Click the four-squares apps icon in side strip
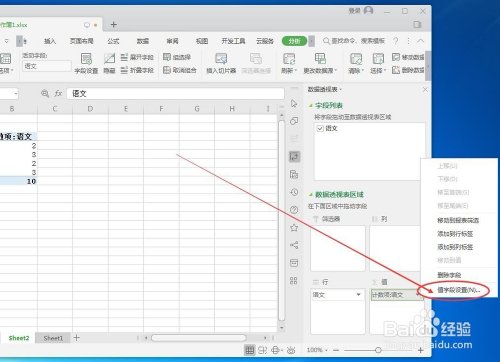Screen dimensions: 500x362 coord(294,281)
